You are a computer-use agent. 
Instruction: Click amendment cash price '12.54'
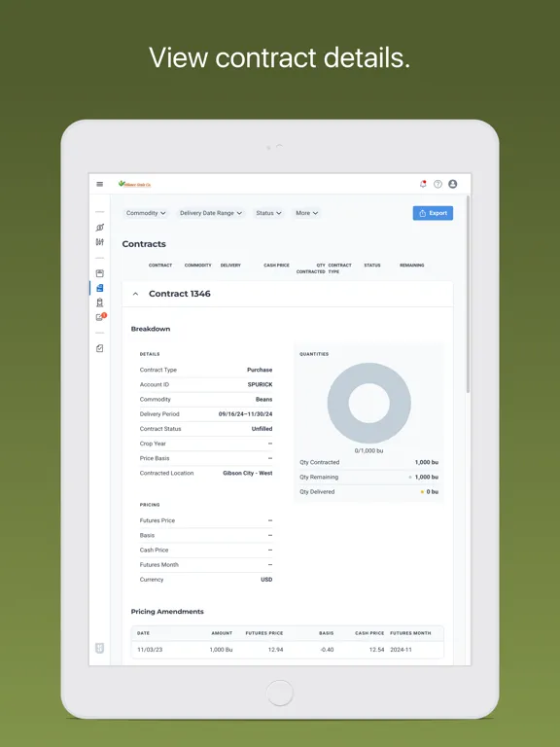pyautogui.click(x=376, y=650)
